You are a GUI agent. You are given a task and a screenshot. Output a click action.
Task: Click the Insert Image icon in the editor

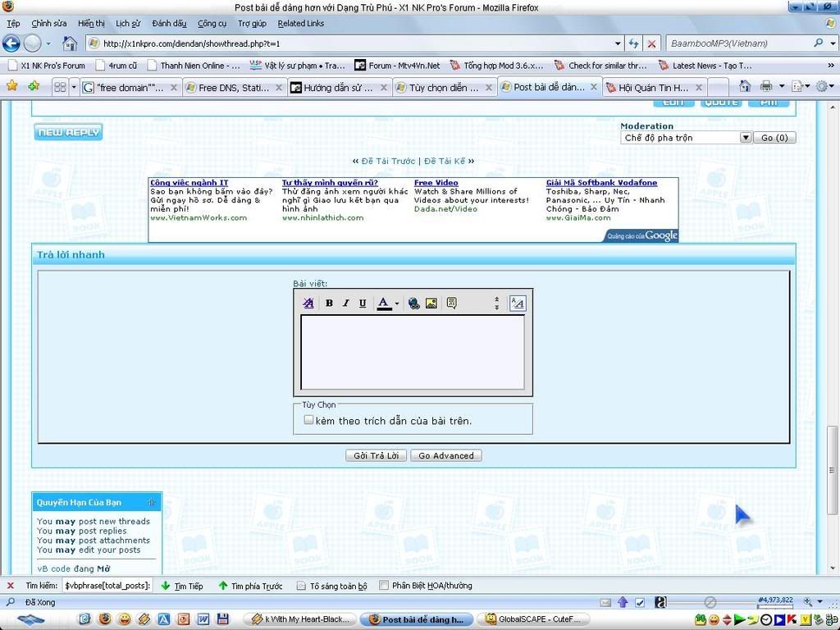(431, 304)
